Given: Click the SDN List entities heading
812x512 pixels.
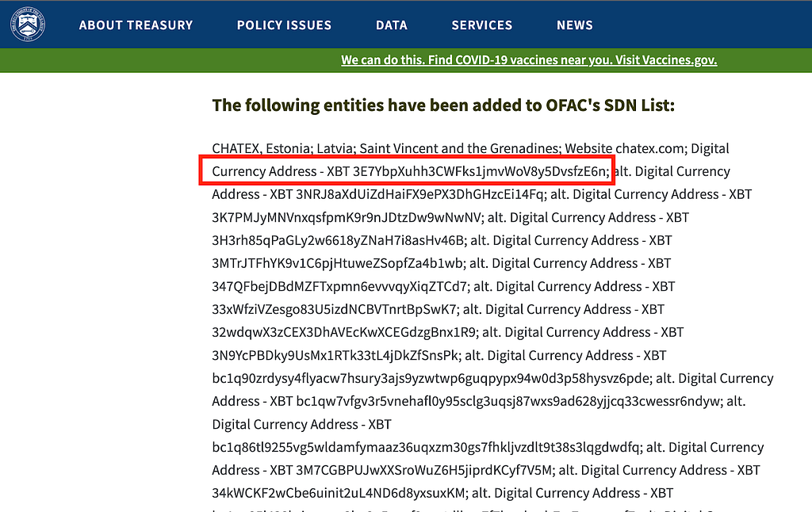Looking at the screenshot, I should click(x=443, y=105).
